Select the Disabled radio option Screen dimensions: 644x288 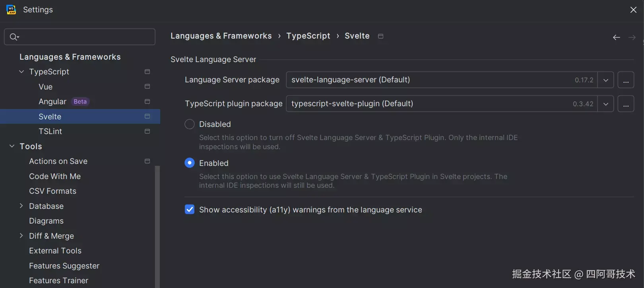click(190, 124)
